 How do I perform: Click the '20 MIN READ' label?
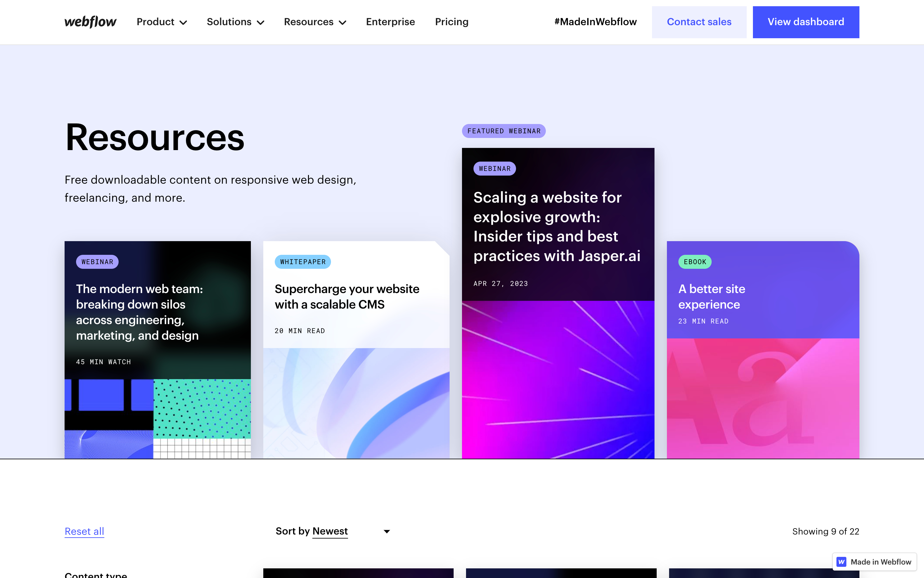coord(300,331)
